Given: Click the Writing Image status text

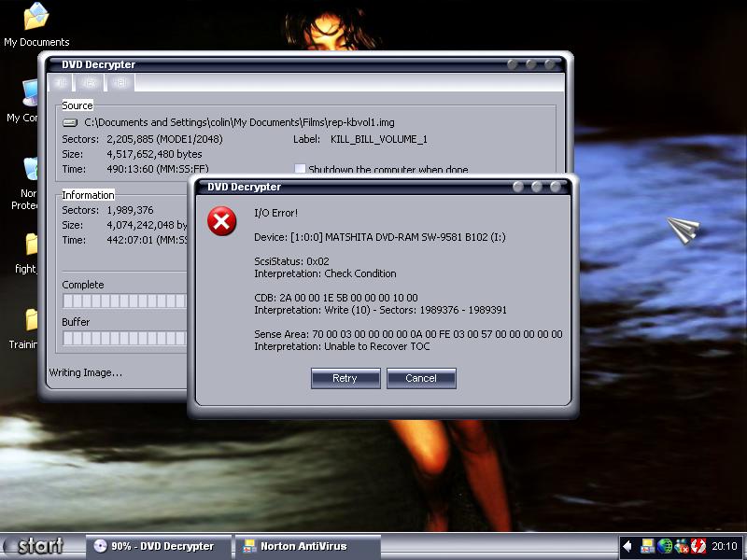Looking at the screenshot, I should coord(86,372).
